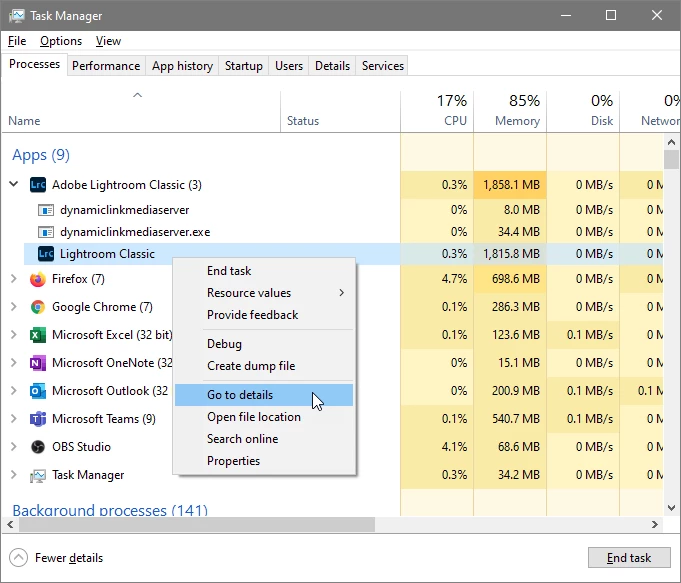Click the horizontal scrollbar right arrow
681x583 pixels.
click(x=655, y=525)
